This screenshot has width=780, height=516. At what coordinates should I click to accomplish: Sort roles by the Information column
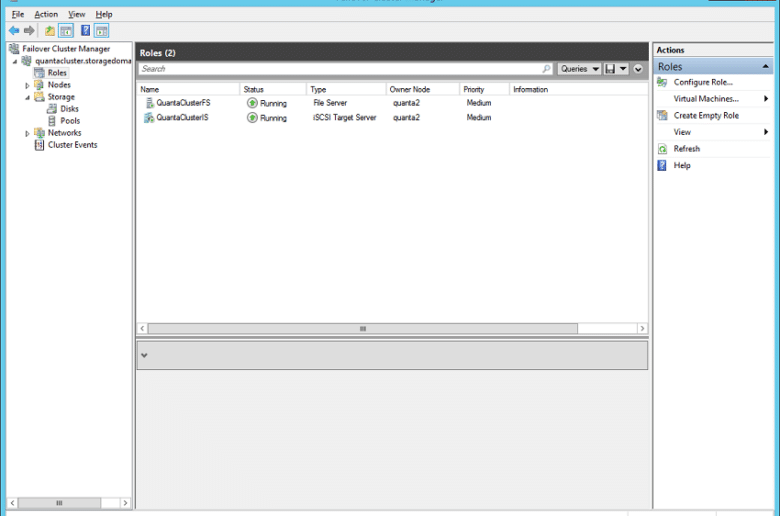530,90
